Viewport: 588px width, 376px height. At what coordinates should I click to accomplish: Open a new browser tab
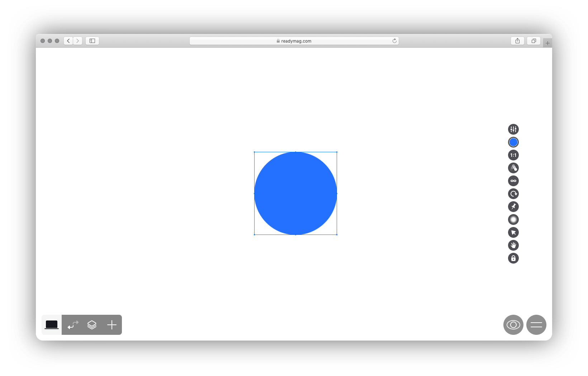tap(547, 42)
